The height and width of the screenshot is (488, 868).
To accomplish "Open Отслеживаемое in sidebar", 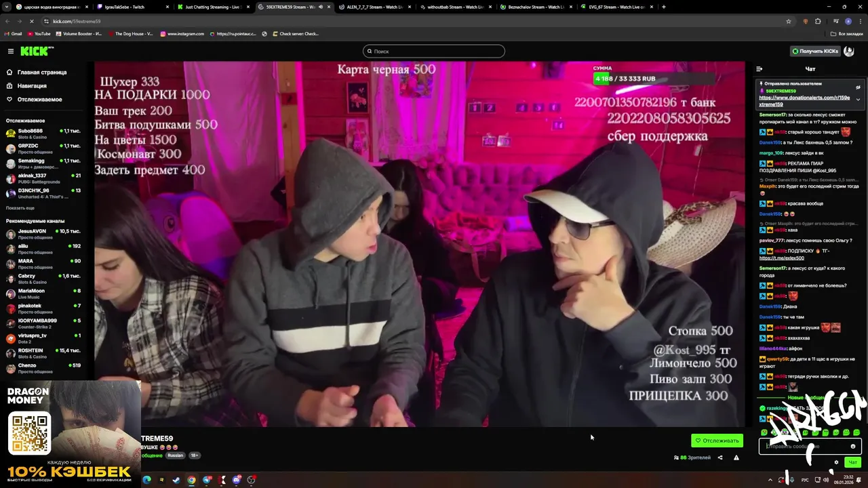I will click(x=39, y=100).
